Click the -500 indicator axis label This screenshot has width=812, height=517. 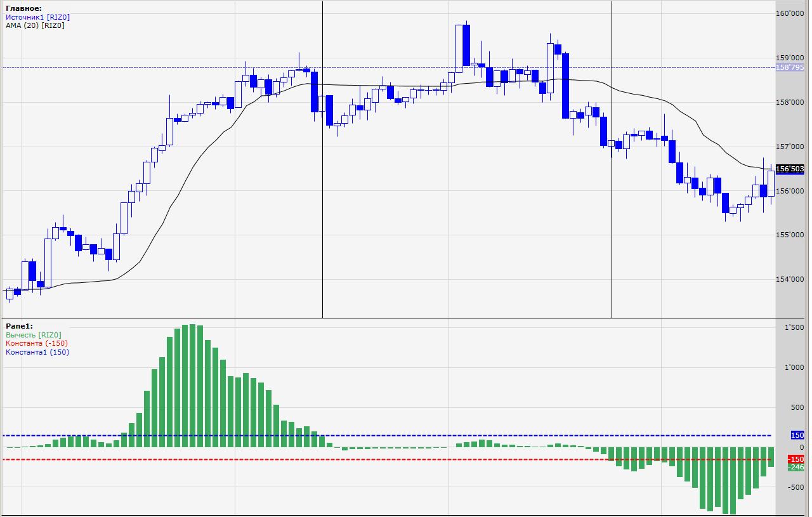point(797,487)
